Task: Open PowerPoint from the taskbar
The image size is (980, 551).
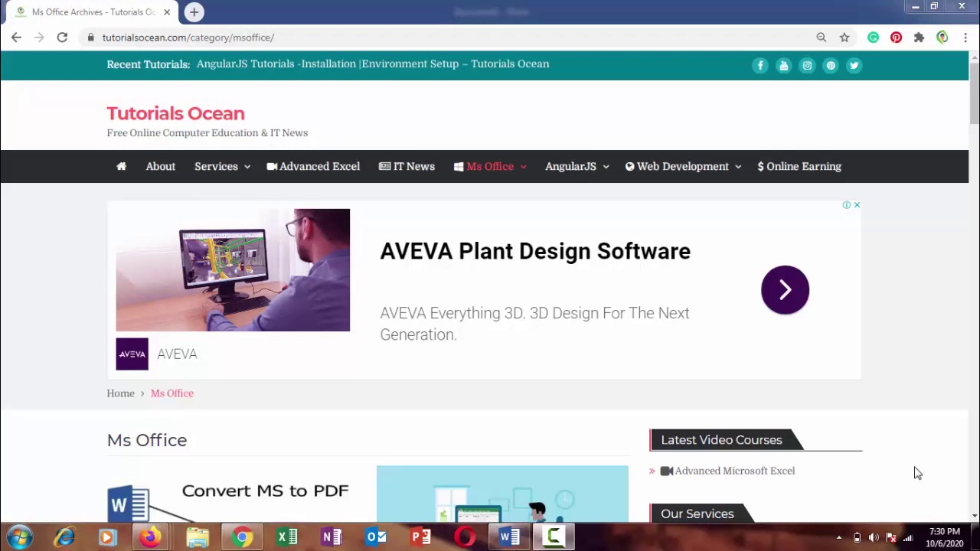Action: [x=420, y=537]
